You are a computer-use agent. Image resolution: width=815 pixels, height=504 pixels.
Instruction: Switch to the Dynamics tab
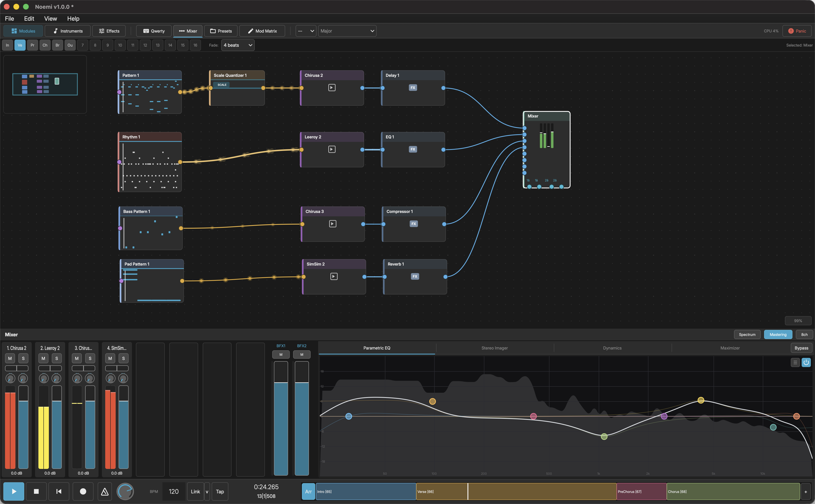click(612, 348)
